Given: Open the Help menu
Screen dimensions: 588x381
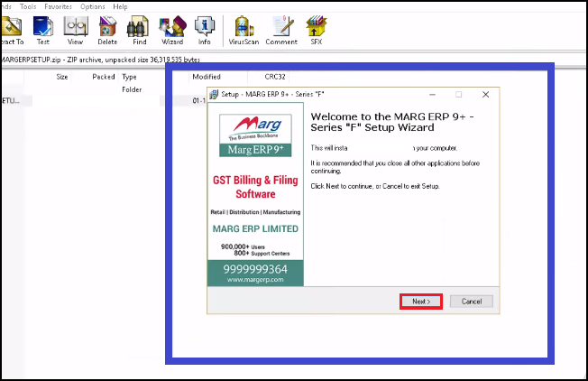Looking at the screenshot, I should pos(120,6).
